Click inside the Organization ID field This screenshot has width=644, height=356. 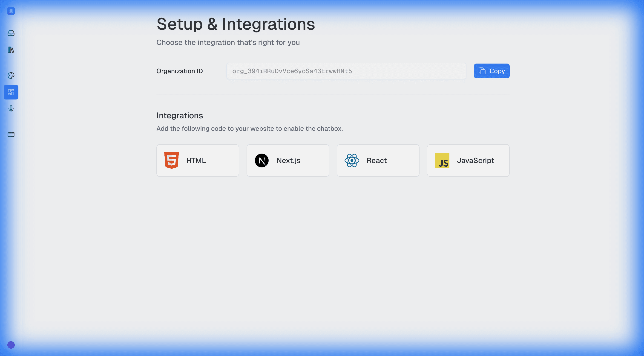click(346, 71)
